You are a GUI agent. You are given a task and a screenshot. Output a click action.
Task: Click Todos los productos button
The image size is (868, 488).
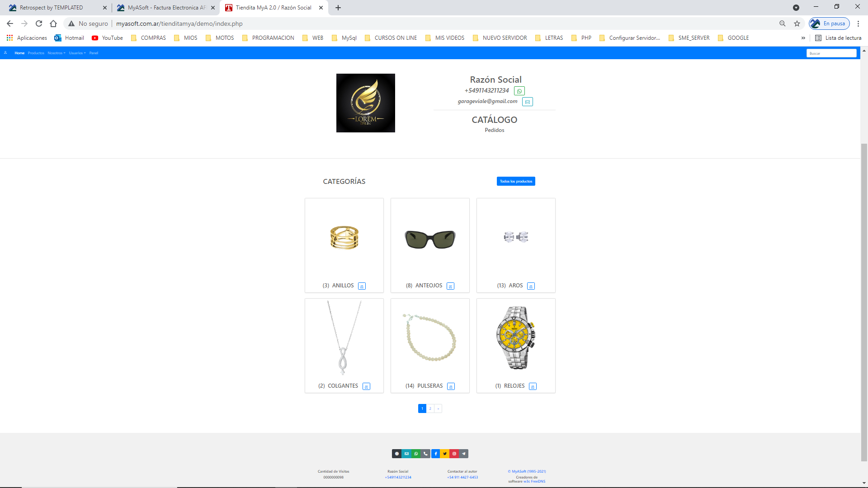[x=516, y=181]
